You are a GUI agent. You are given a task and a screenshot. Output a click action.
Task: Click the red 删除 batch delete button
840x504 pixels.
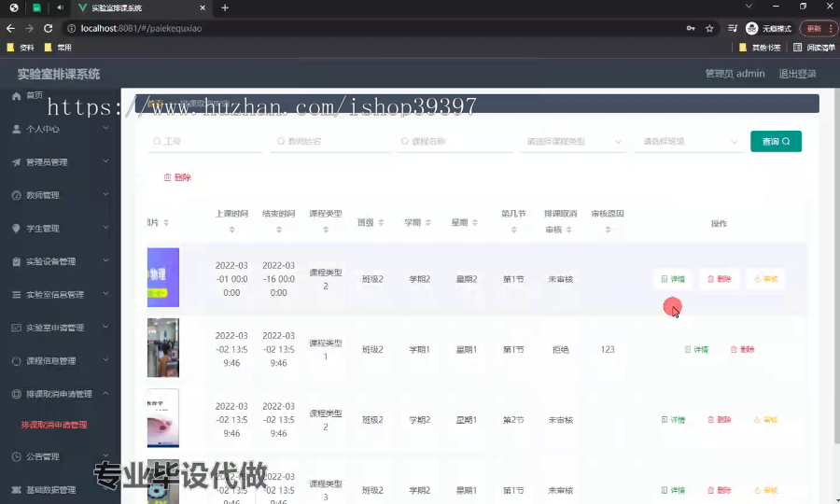(x=177, y=177)
